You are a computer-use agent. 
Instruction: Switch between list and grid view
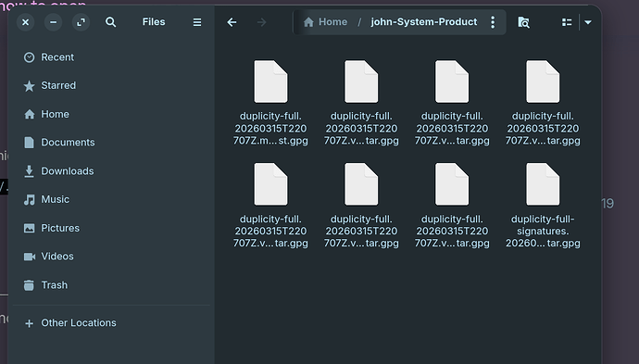point(567,22)
